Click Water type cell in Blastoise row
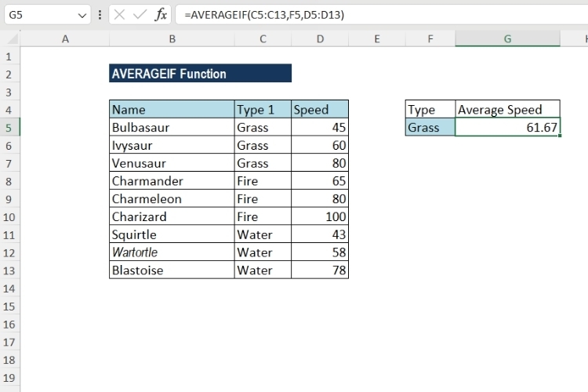The width and height of the screenshot is (588, 392). coord(263,270)
